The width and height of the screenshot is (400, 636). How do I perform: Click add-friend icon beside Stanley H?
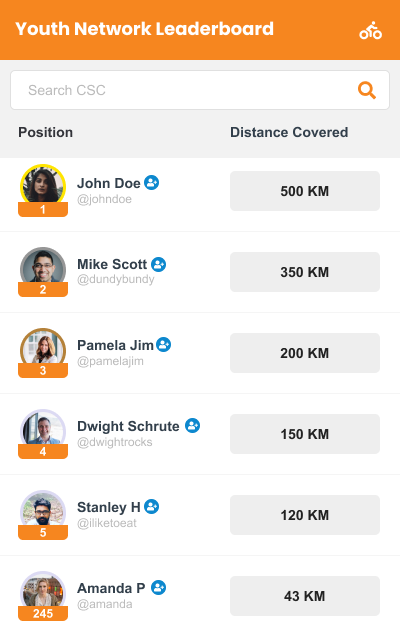click(152, 507)
